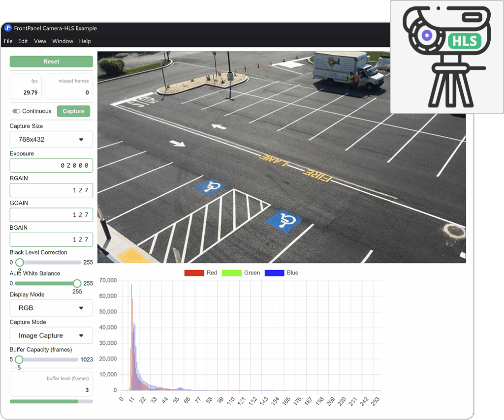Toggle the Blue series in histogram legend

282,272
